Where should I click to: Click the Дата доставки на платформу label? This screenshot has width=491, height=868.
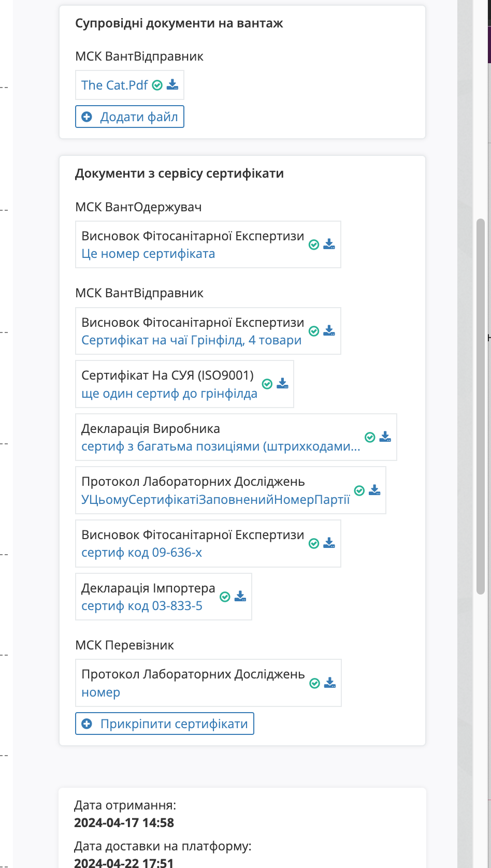163,846
